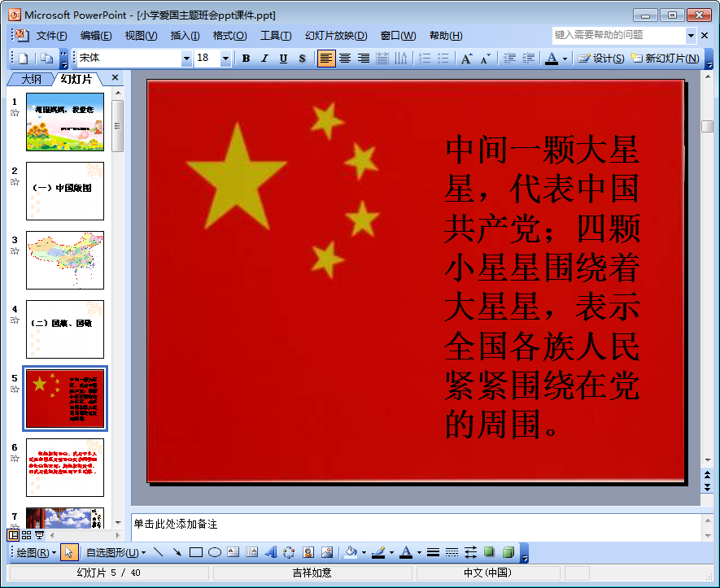Toggle numbered list formatting
Viewport: 720px width, 588px height.
coord(425,59)
